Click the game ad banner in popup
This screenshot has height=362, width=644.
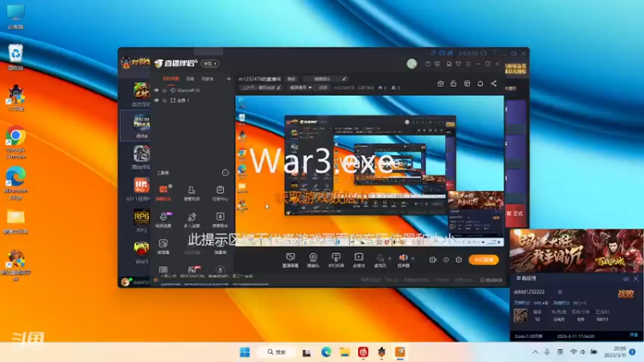tap(576, 251)
